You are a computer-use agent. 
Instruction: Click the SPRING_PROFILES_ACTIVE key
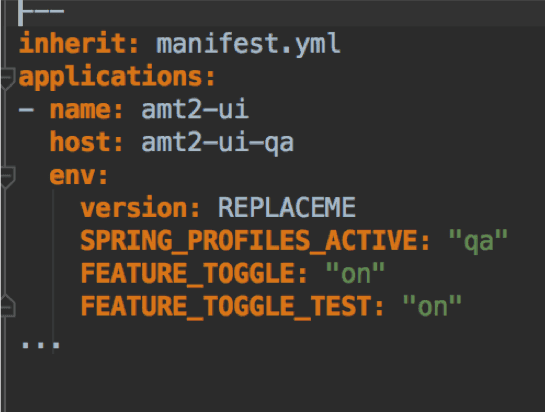(249, 241)
